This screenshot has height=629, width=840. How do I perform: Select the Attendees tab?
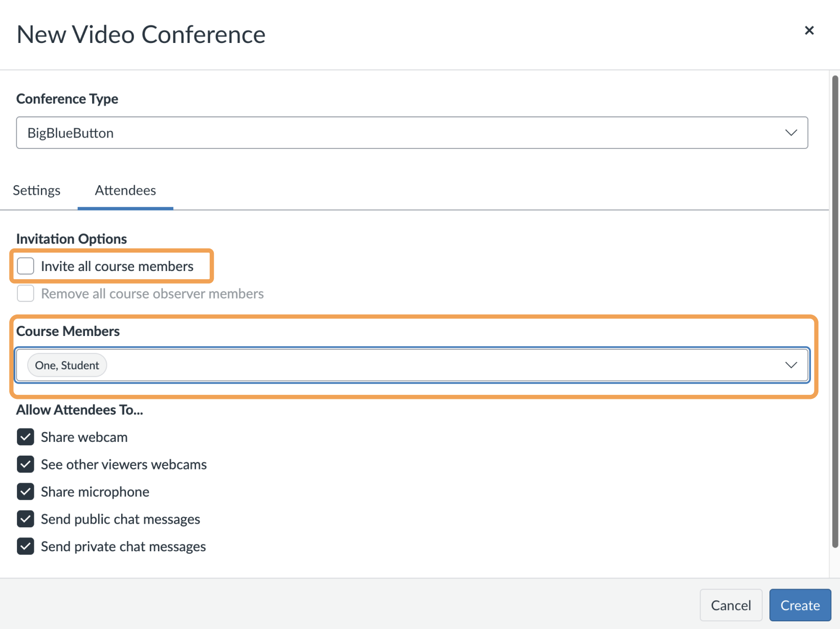tap(125, 190)
